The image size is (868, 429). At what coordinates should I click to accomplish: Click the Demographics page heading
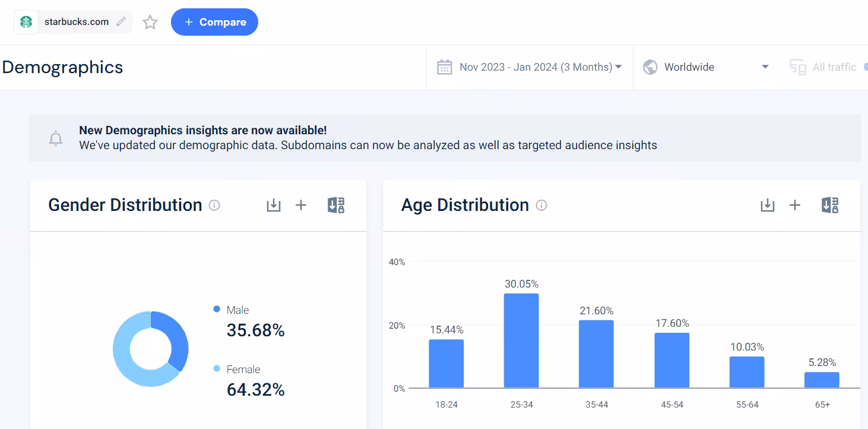point(62,67)
